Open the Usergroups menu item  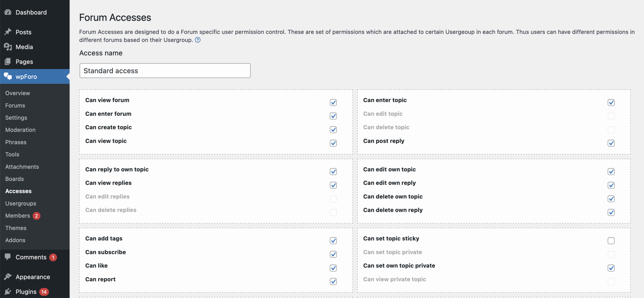(x=20, y=203)
